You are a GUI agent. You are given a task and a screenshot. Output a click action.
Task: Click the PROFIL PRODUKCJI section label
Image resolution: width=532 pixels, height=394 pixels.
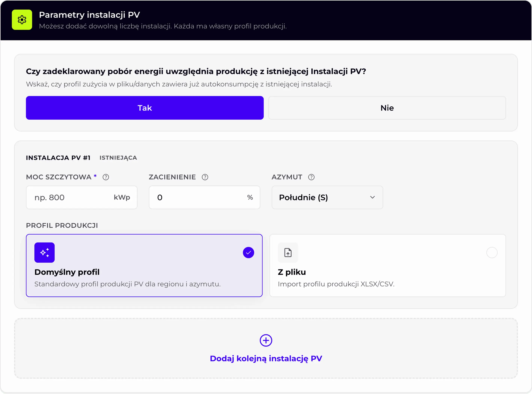(62, 226)
